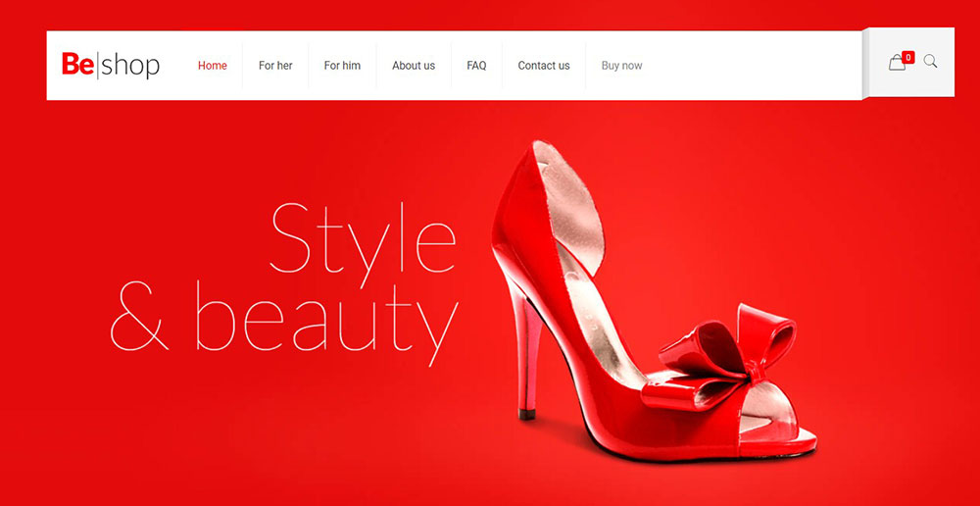Open the shopping cart icon
Viewport: 980px width, 506px height.
pyautogui.click(x=897, y=64)
